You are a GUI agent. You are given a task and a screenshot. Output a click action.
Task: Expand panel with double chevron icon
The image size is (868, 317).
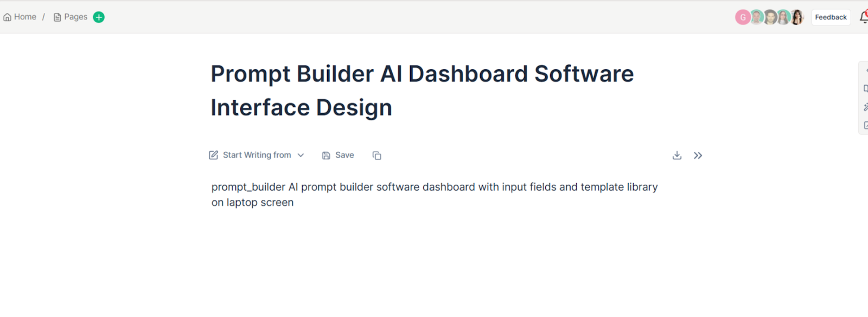pyautogui.click(x=698, y=156)
